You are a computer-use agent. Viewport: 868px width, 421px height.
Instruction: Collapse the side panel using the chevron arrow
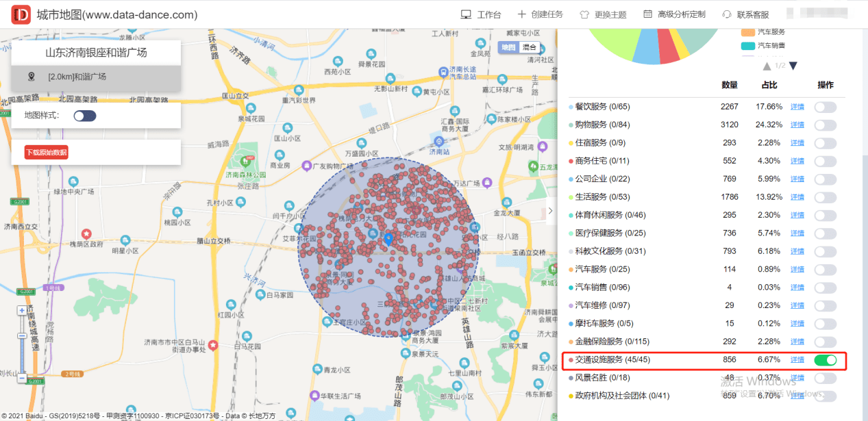[550, 212]
